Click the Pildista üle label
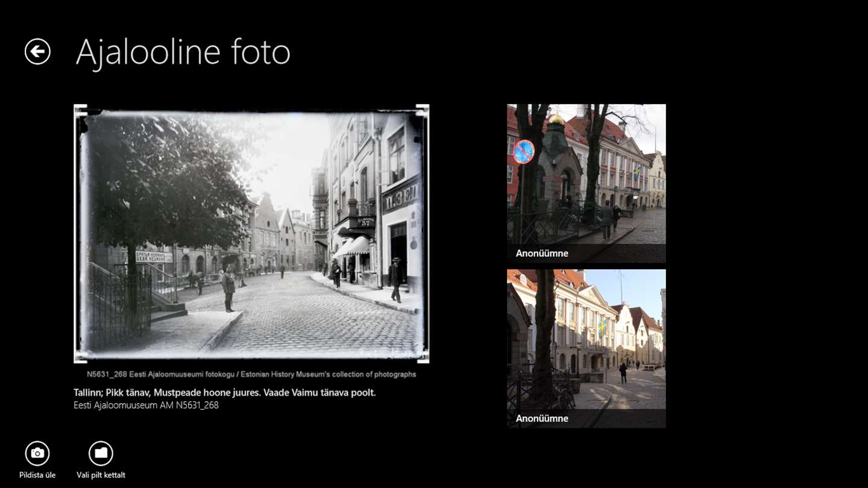868x488 pixels. click(x=37, y=475)
